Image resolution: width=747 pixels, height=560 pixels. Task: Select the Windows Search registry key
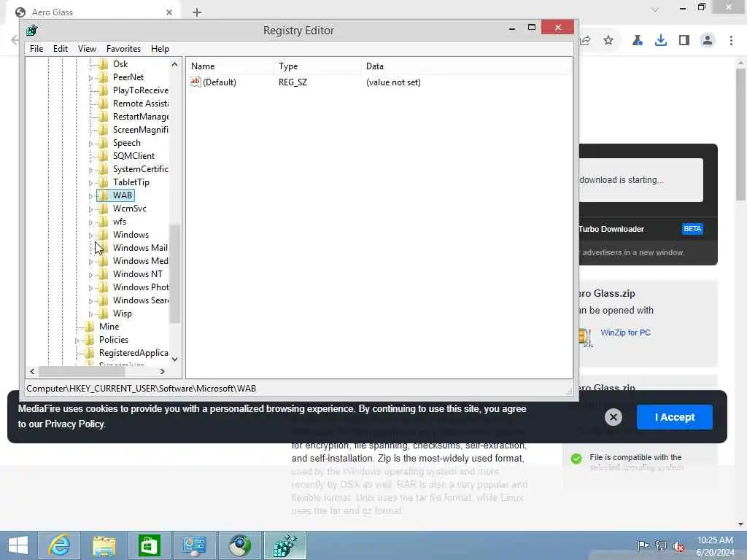click(x=141, y=300)
